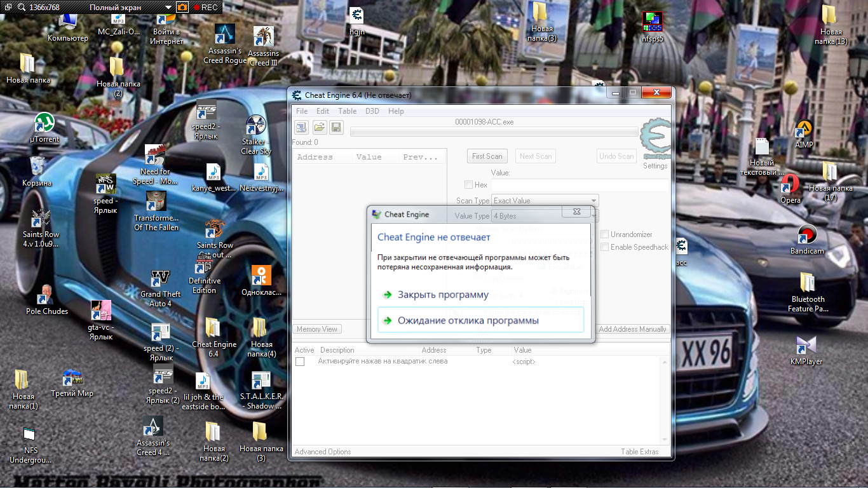Select the Assassin's Creed Rogue shortcut
868x488 pixels.
[x=225, y=43]
